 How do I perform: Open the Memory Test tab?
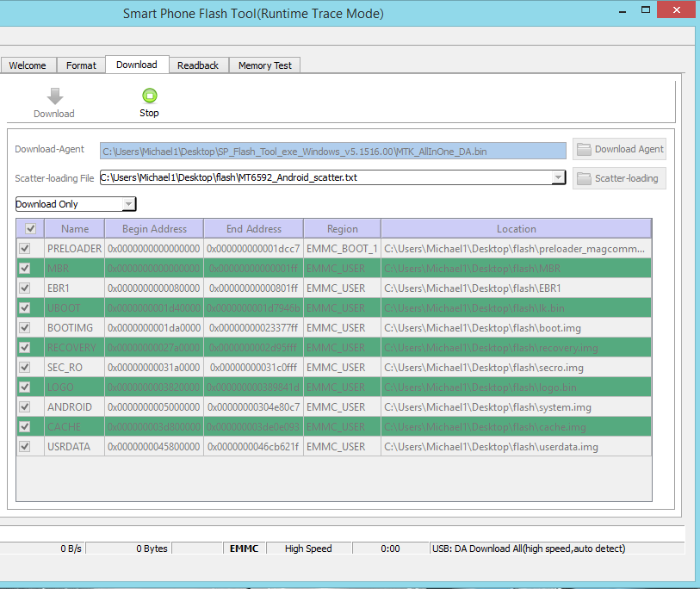[x=264, y=65]
